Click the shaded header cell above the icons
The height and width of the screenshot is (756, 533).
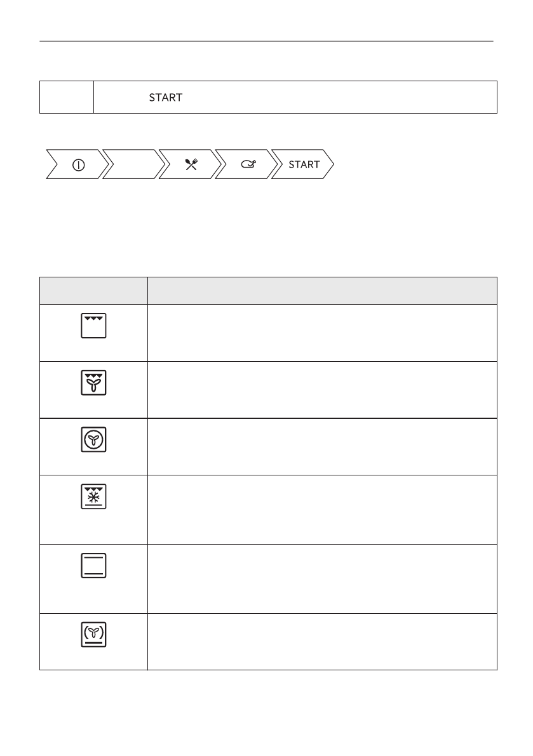click(93, 290)
